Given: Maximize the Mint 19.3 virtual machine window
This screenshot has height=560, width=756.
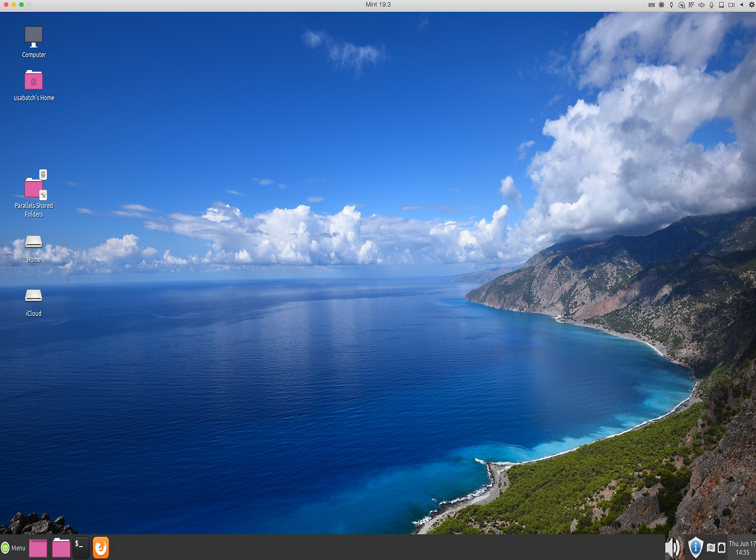Looking at the screenshot, I should pos(22,5).
